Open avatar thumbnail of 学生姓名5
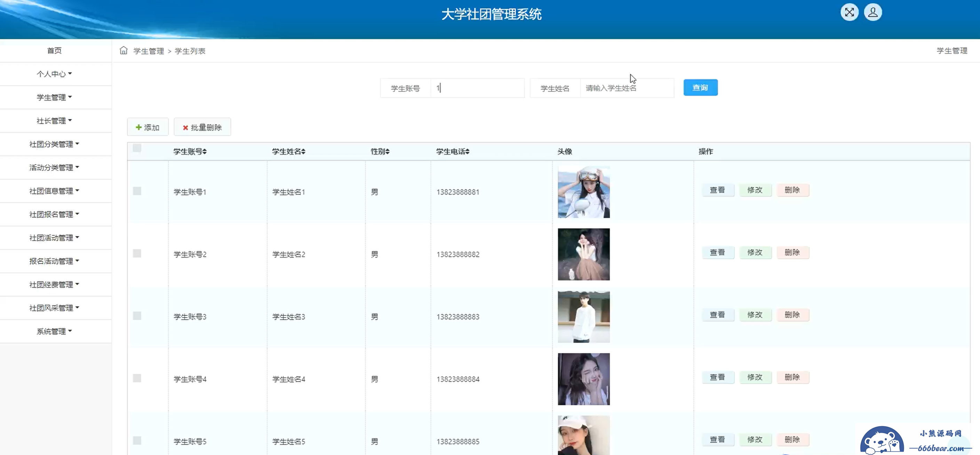Viewport: 980px width, 455px height. (584, 436)
